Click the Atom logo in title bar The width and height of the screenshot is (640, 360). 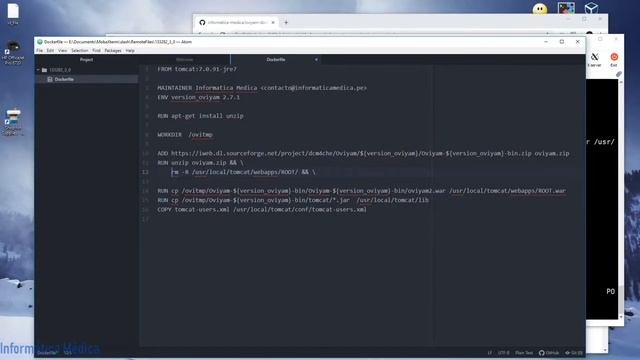40,42
